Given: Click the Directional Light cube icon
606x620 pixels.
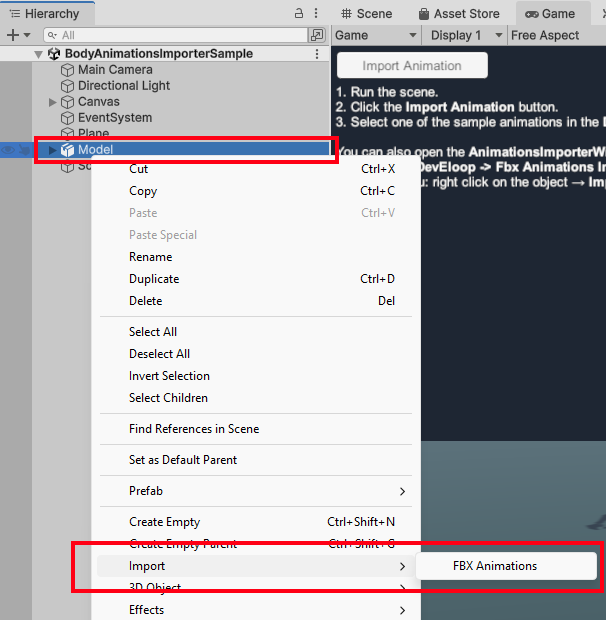Looking at the screenshot, I should tap(67, 86).
